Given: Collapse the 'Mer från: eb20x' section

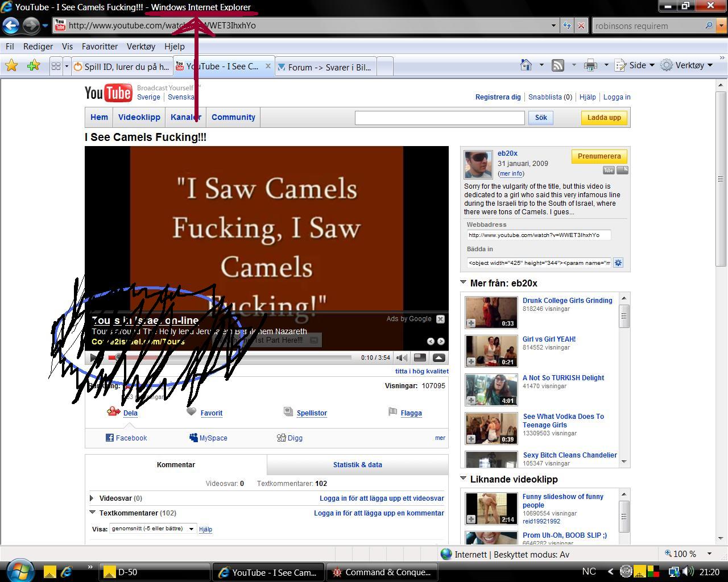Looking at the screenshot, I should pos(464,282).
